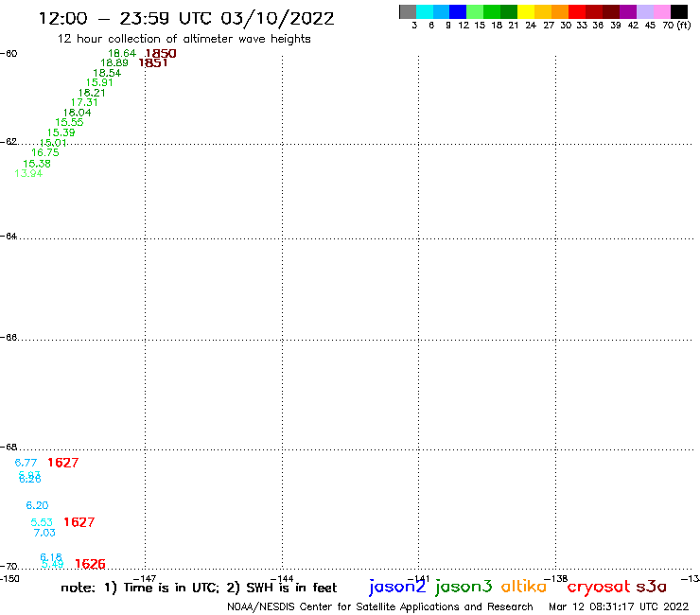Click the -138 longitude axis label

pyautogui.click(x=555, y=579)
